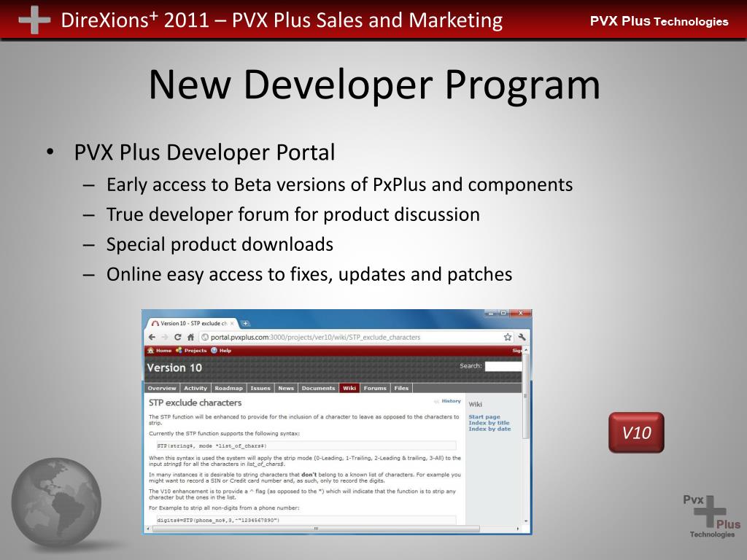Screen dimensions: 747x560
Task: Switch to the Roadmap tab
Action: (228, 388)
